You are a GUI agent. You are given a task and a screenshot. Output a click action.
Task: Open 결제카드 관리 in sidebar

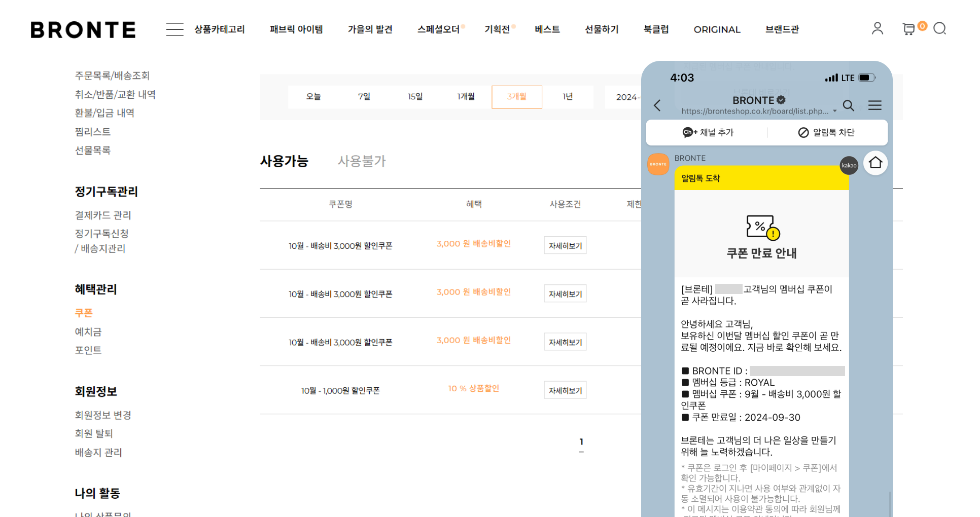[x=103, y=215]
